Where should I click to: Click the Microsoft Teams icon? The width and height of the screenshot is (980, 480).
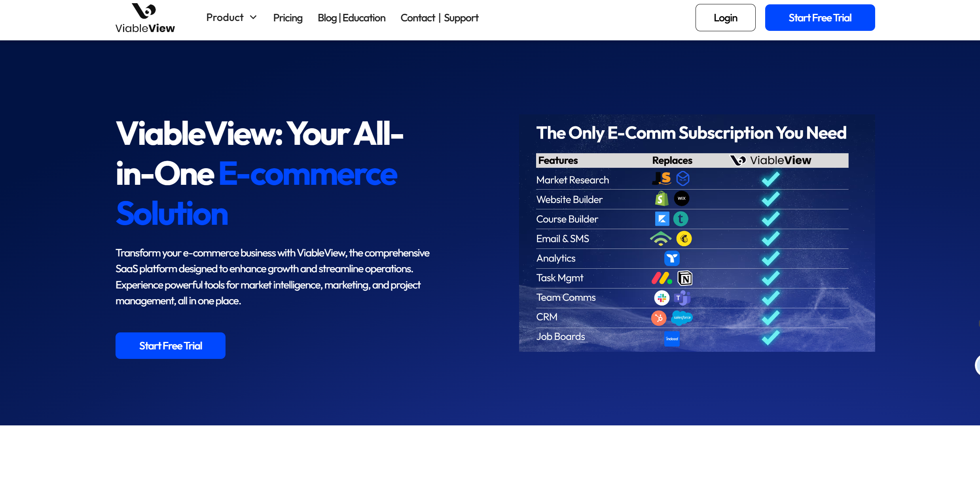click(x=682, y=298)
